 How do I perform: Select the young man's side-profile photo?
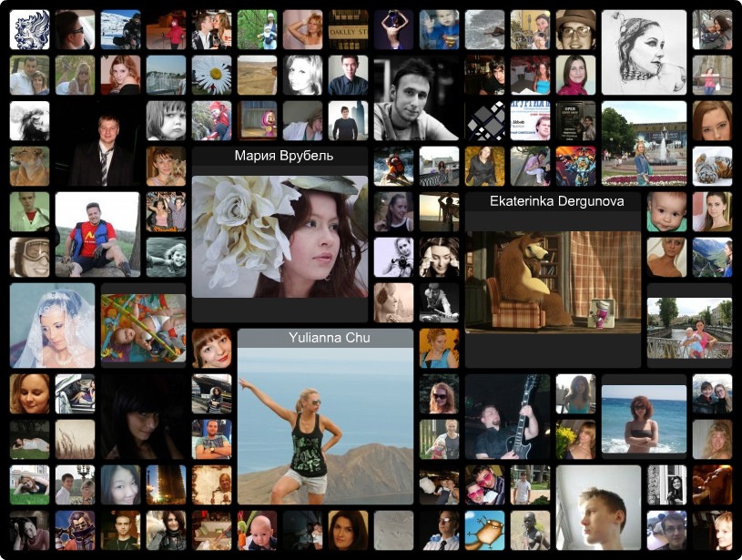(x=599, y=507)
